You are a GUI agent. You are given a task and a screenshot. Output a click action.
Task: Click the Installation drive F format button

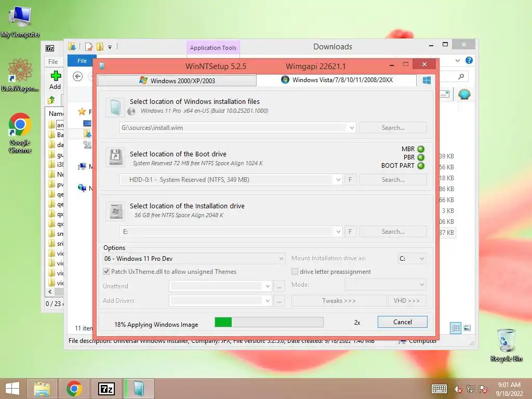[x=350, y=232]
